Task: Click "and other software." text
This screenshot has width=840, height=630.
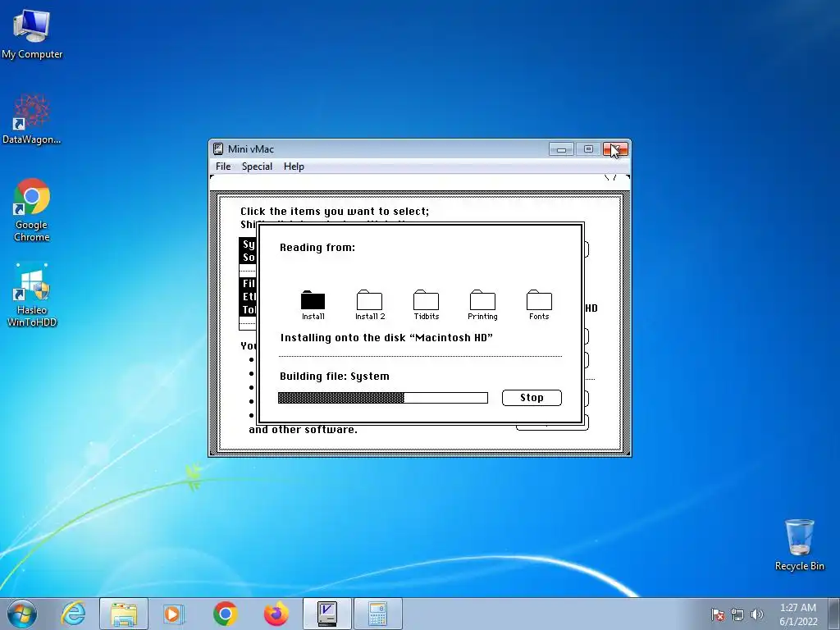Action: tap(303, 430)
